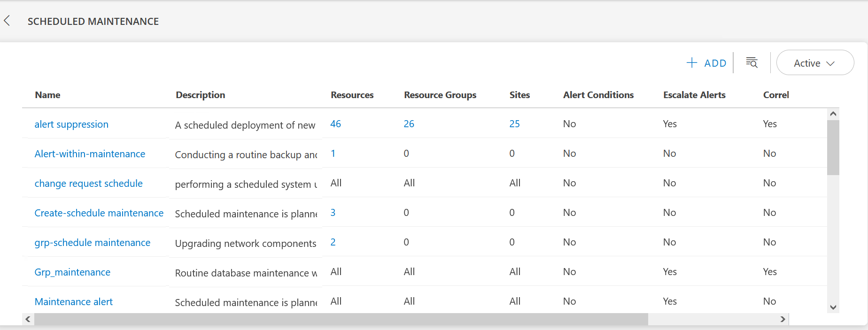
Task: Click the horizontal scroll right arrow
Action: [x=783, y=319]
